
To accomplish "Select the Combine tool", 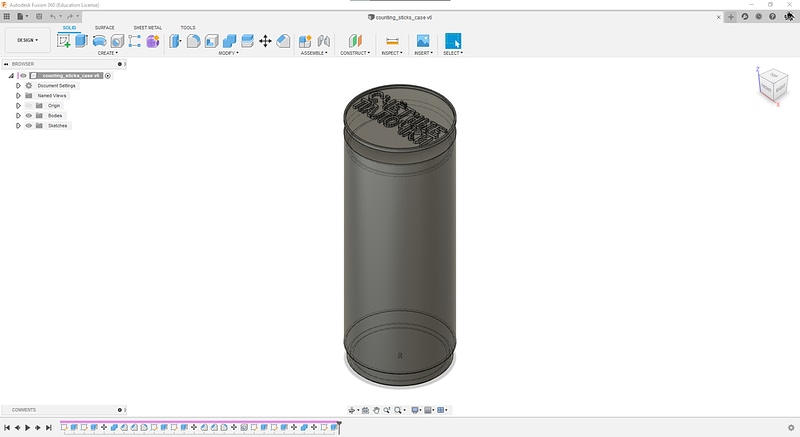I will pos(230,41).
